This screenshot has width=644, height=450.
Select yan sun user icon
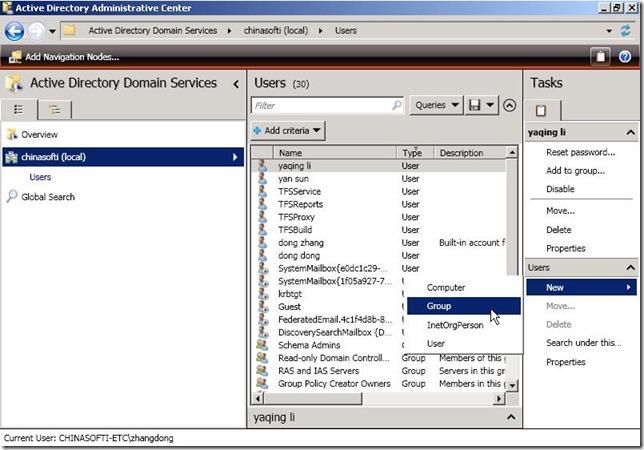pos(262,178)
